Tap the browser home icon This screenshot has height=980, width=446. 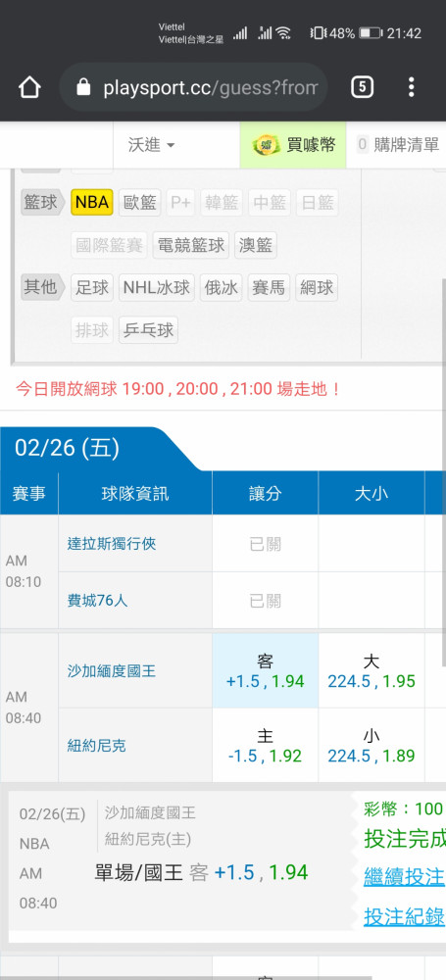tap(29, 87)
